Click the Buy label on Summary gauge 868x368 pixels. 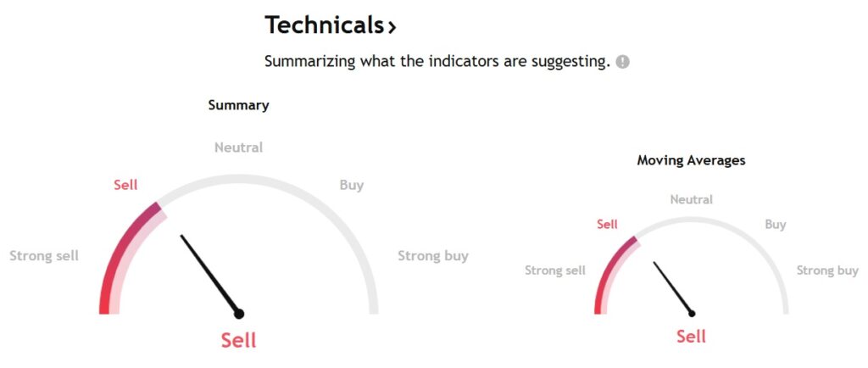pyautogui.click(x=352, y=185)
